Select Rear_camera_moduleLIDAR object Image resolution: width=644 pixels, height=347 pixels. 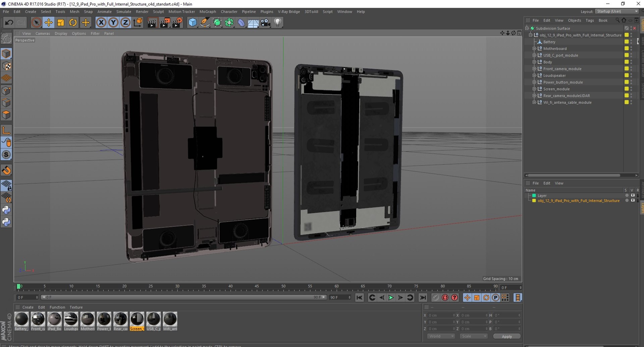tap(567, 96)
